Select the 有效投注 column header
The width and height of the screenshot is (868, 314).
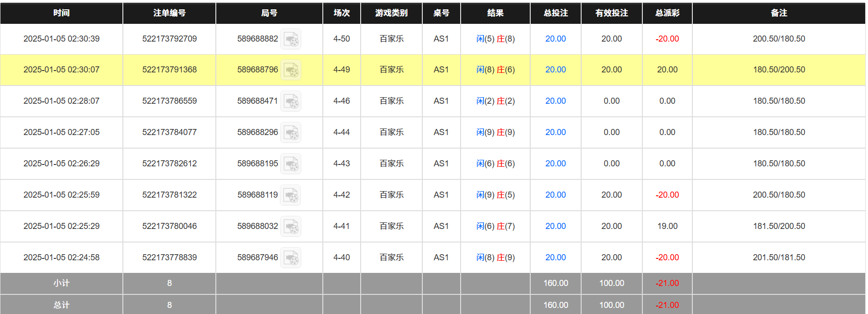point(612,13)
